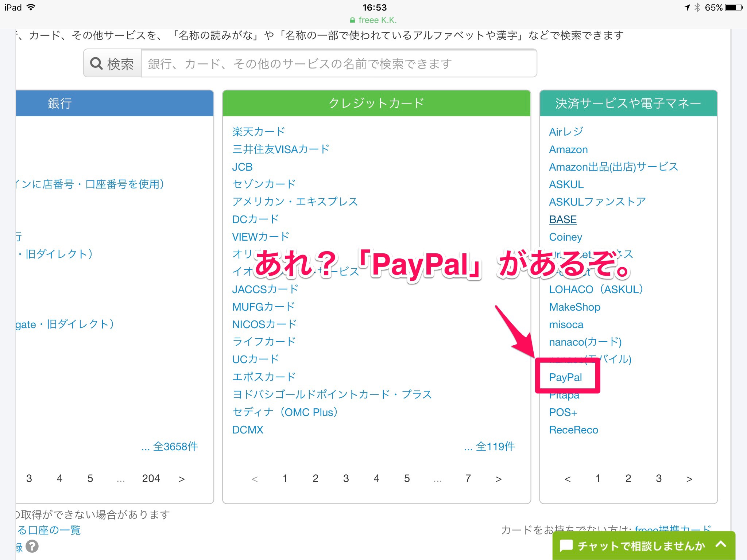
Task: Open the PayPal link
Action: pos(565,377)
